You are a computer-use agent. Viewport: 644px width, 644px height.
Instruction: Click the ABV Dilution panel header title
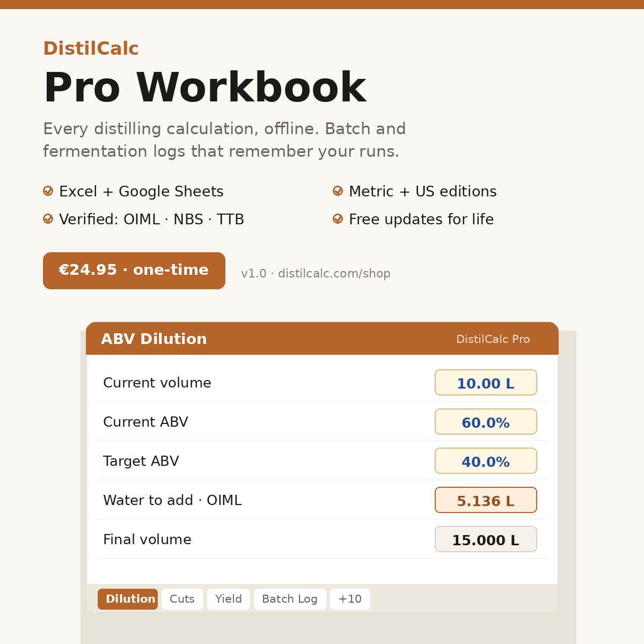[154, 339]
